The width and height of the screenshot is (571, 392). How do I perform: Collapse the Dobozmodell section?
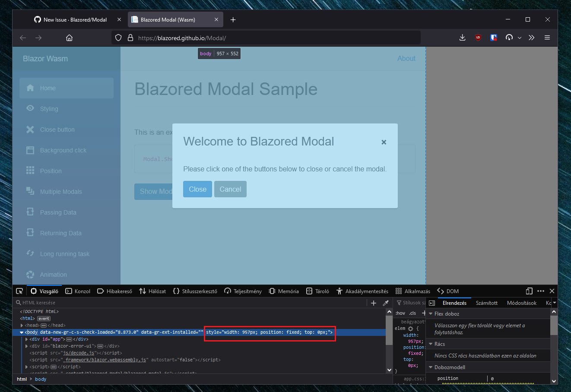pyautogui.click(x=431, y=367)
